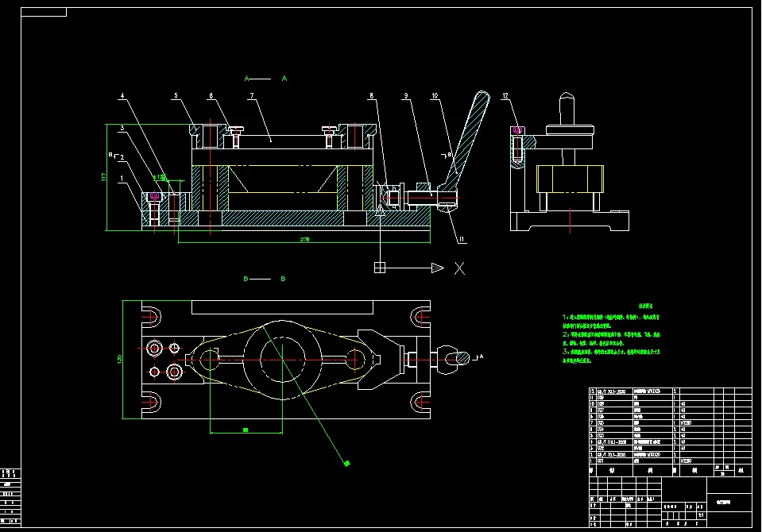The width and height of the screenshot is (762, 532).
Task: Select part balloon number 9
Action: [x=406, y=96]
